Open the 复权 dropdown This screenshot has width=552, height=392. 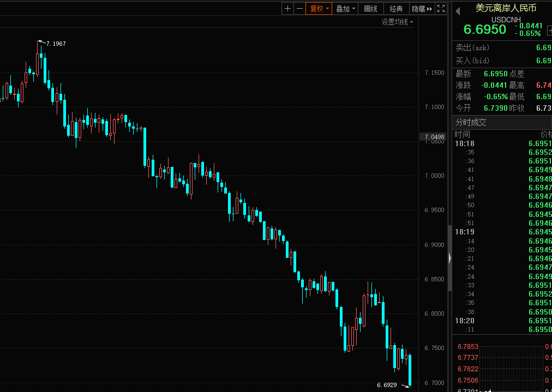pos(319,9)
